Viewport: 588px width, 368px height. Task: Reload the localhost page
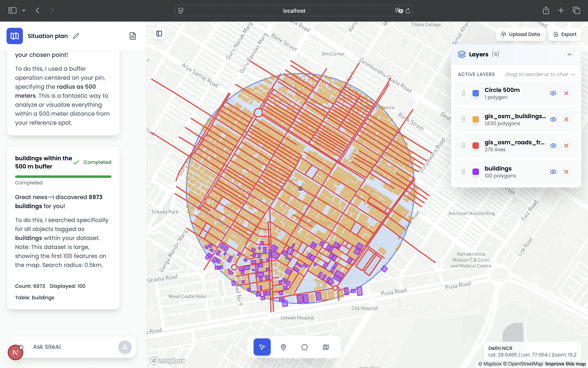click(408, 11)
